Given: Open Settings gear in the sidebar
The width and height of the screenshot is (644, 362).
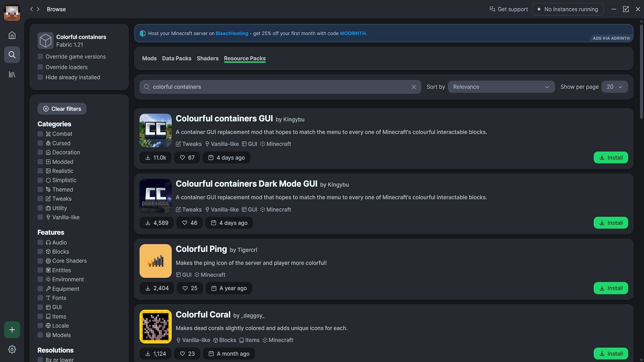Looking at the screenshot, I should pos(12,350).
